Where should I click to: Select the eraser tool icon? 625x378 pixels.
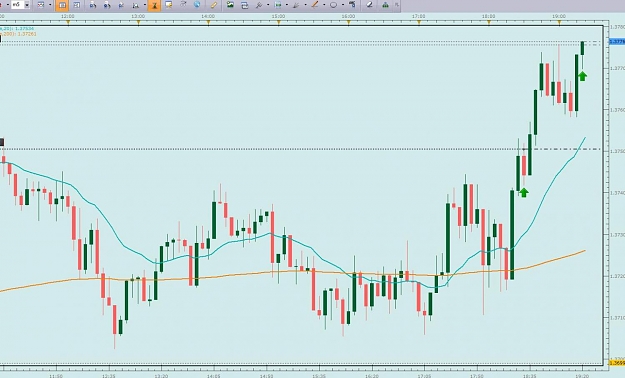tap(370, 5)
